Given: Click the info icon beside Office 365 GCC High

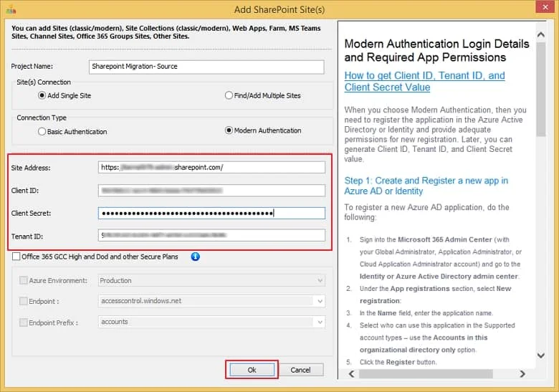Looking at the screenshot, I should [196, 257].
